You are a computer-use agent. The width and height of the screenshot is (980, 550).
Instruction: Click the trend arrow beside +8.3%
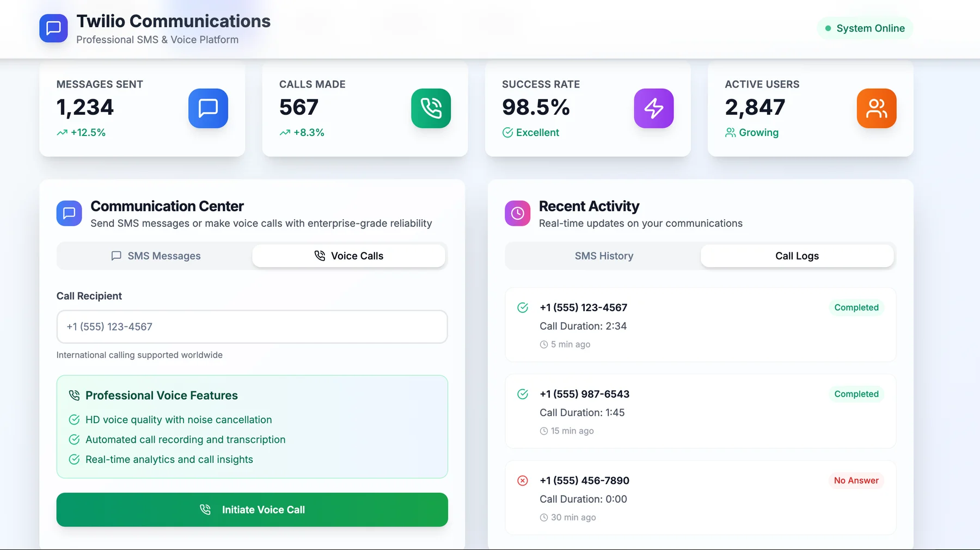(x=285, y=133)
